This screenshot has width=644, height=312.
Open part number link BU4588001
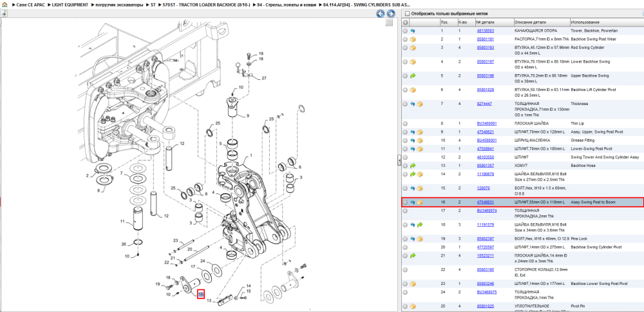click(x=487, y=140)
